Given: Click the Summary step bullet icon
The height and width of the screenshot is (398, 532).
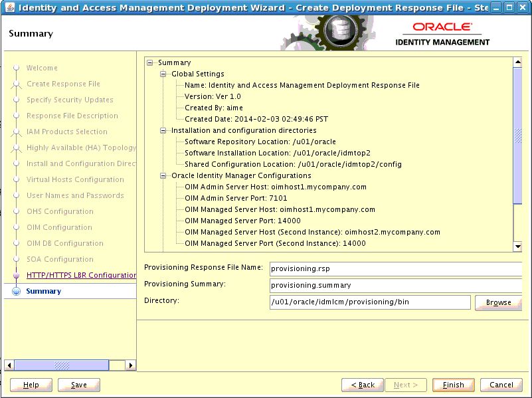Looking at the screenshot, I should [x=17, y=291].
